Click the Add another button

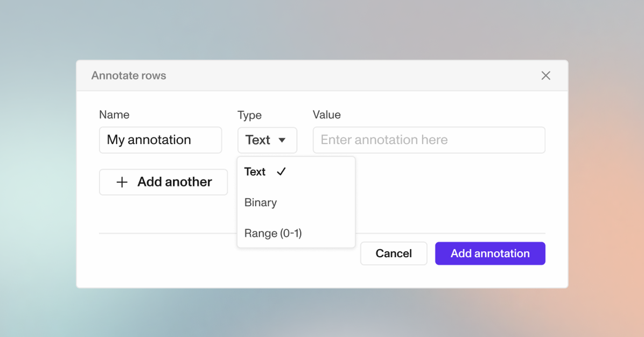click(163, 182)
